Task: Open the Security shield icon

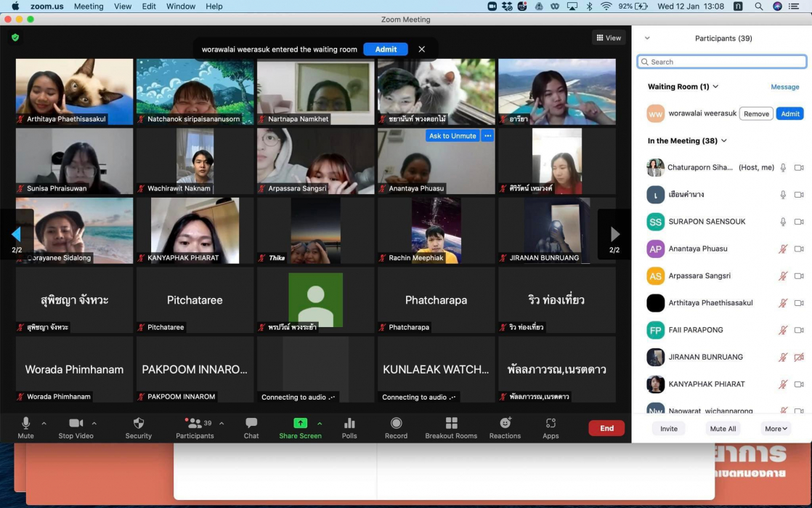Action: pyautogui.click(x=138, y=424)
